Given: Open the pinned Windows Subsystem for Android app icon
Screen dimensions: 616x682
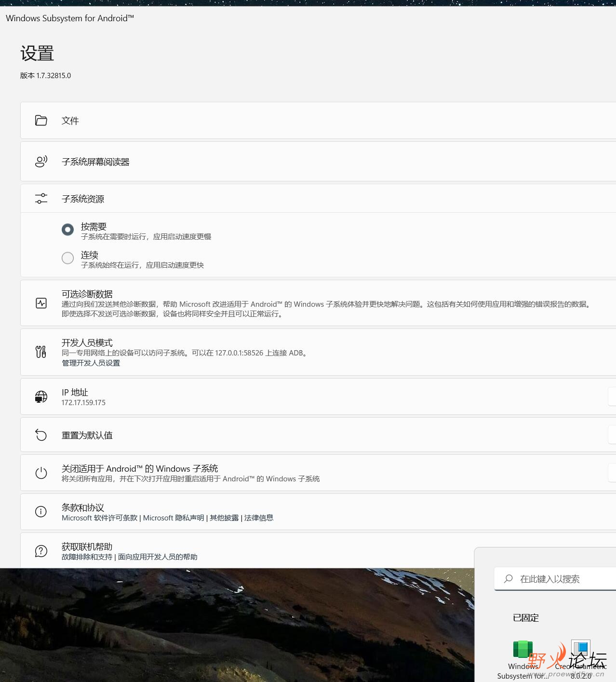Looking at the screenshot, I should [x=523, y=649].
